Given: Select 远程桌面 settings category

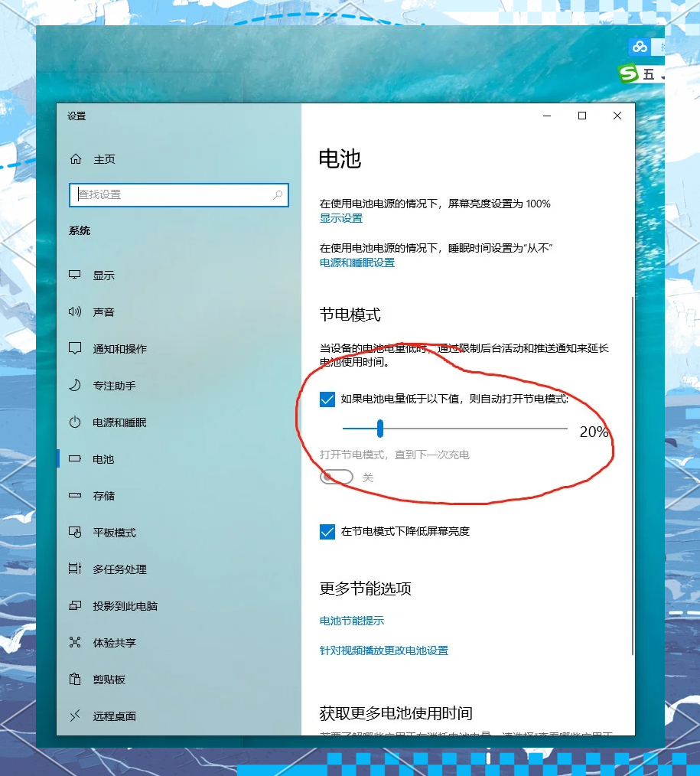Looking at the screenshot, I should [x=114, y=716].
